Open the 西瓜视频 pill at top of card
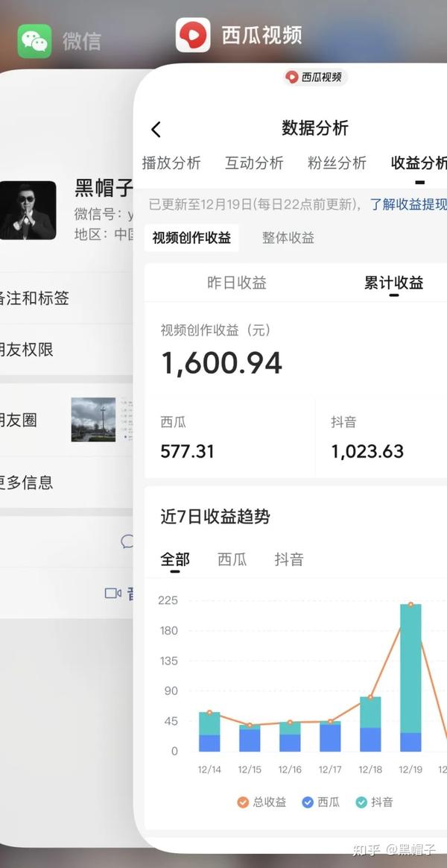The height and width of the screenshot is (868, 447). 315,77
